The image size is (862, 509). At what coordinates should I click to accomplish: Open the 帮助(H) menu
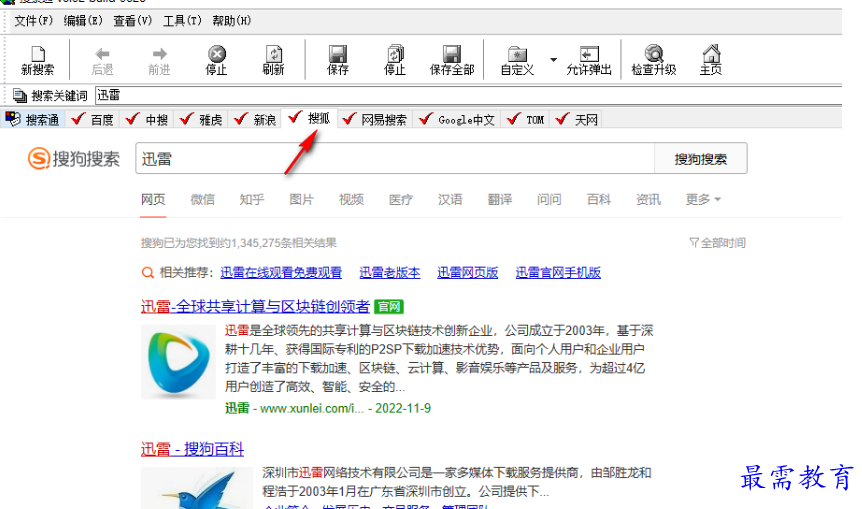[x=232, y=21]
